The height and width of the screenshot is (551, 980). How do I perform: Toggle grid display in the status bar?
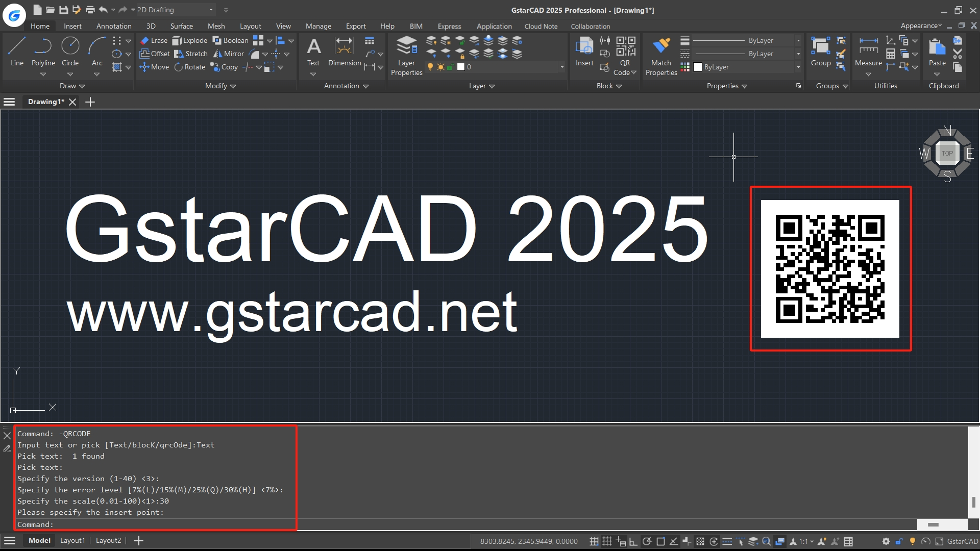[x=607, y=541]
